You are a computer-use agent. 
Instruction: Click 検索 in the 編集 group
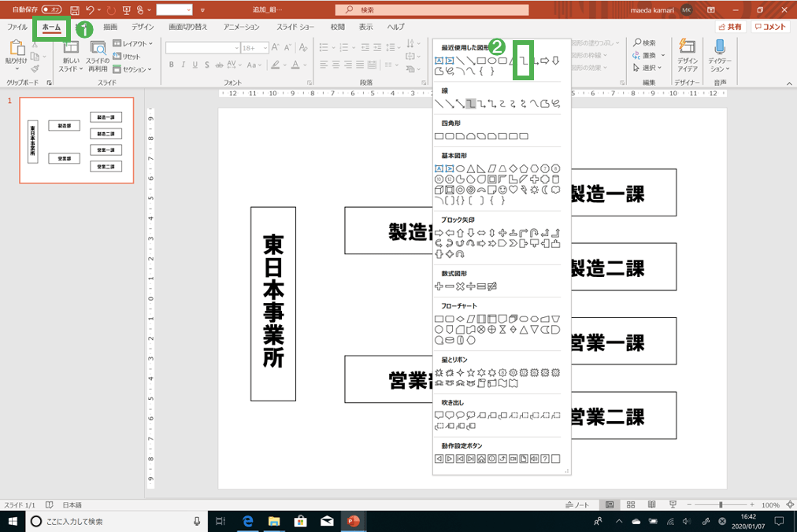coord(644,42)
